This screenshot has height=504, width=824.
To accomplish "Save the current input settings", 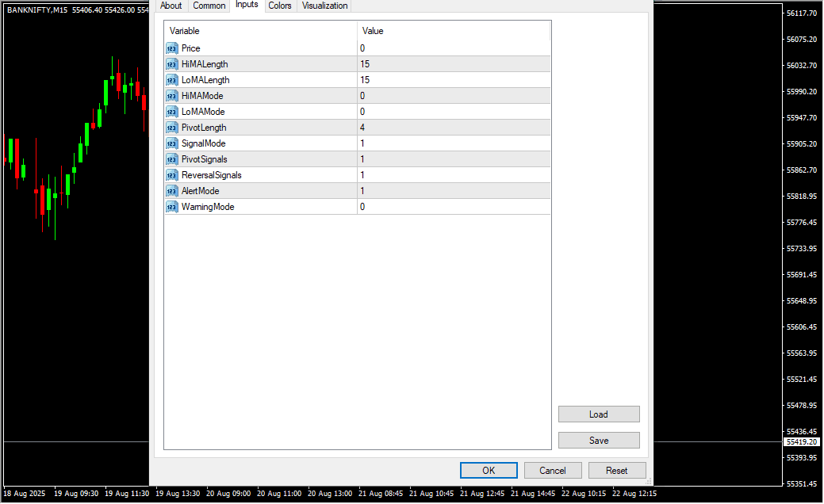I will coord(599,441).
